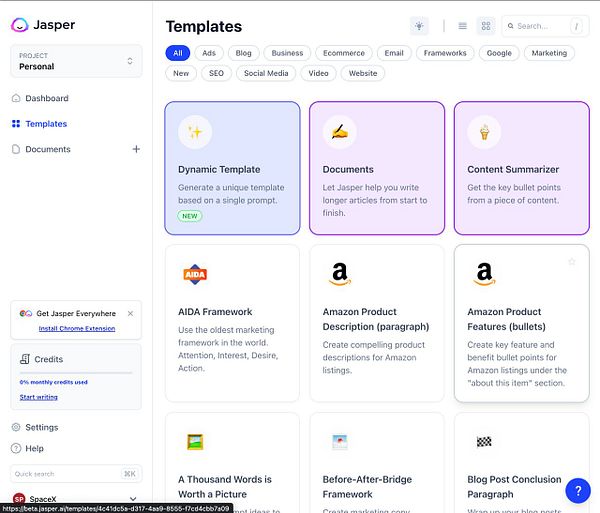Click the Settings gear icon
Screen dimensions: 600x513
coord(16,427)
